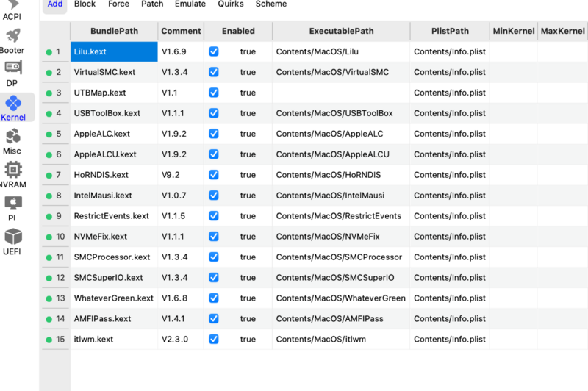
Task: Select the HoRNDIS.kext bundle cell
Action: pyautogui.click(x=114, y=175)
